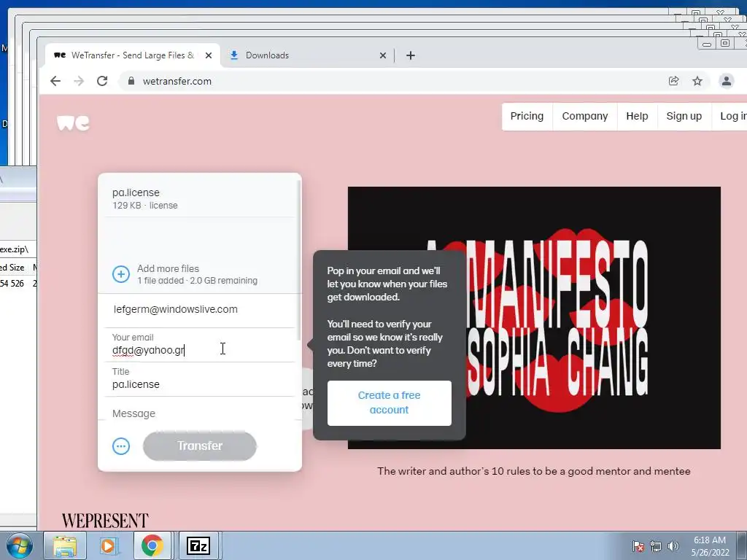This screenshot has height=560, width=747.
Task: Open transfer options via the three-dots icon
Action: [121, 446]
